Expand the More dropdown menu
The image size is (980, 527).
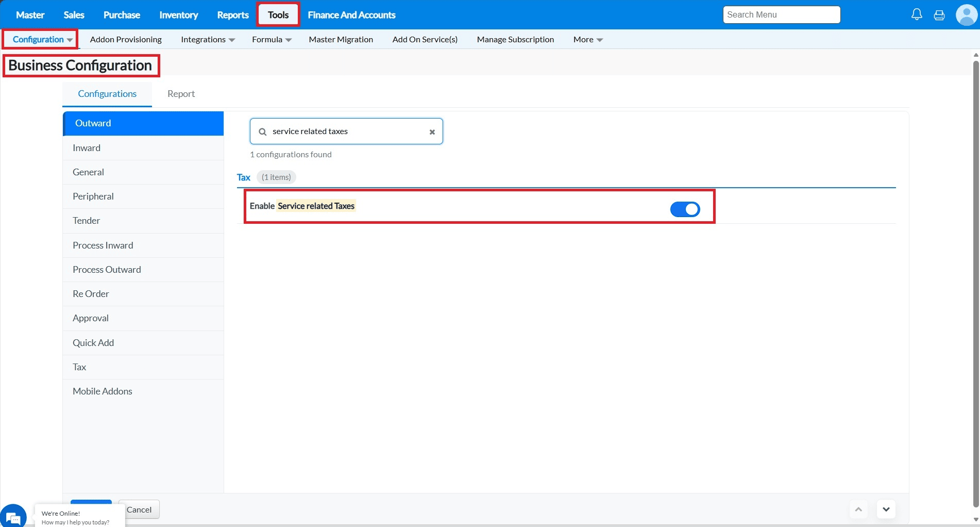(588, 39)
